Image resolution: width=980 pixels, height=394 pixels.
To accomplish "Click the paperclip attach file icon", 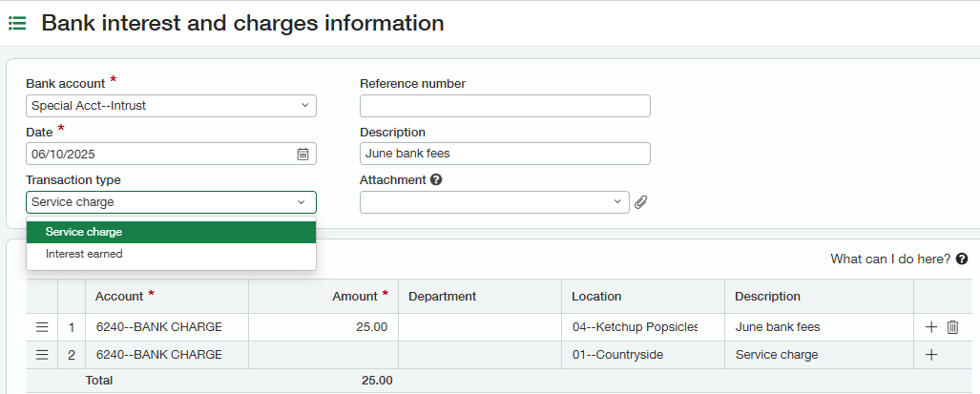I will tap(640, 202).
